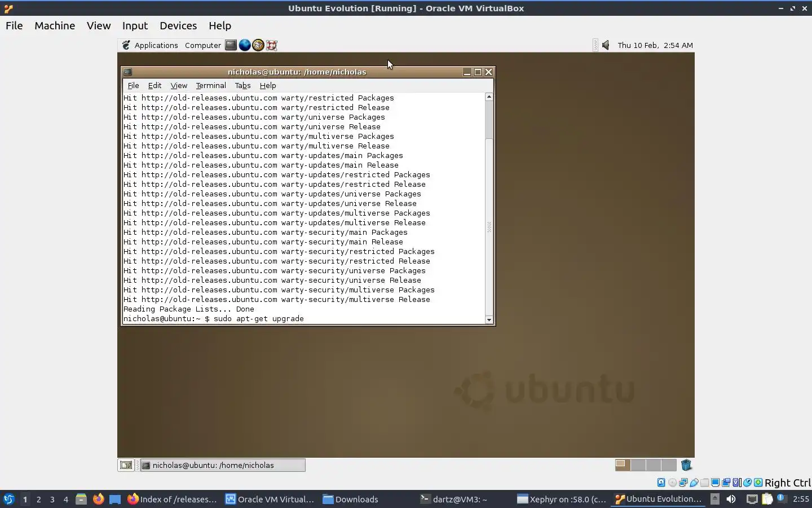Image resolution: width=812 pixels, height=508 pixels.
Task: Click VirtualBox USB devices indicator
Action: (694, 483)
